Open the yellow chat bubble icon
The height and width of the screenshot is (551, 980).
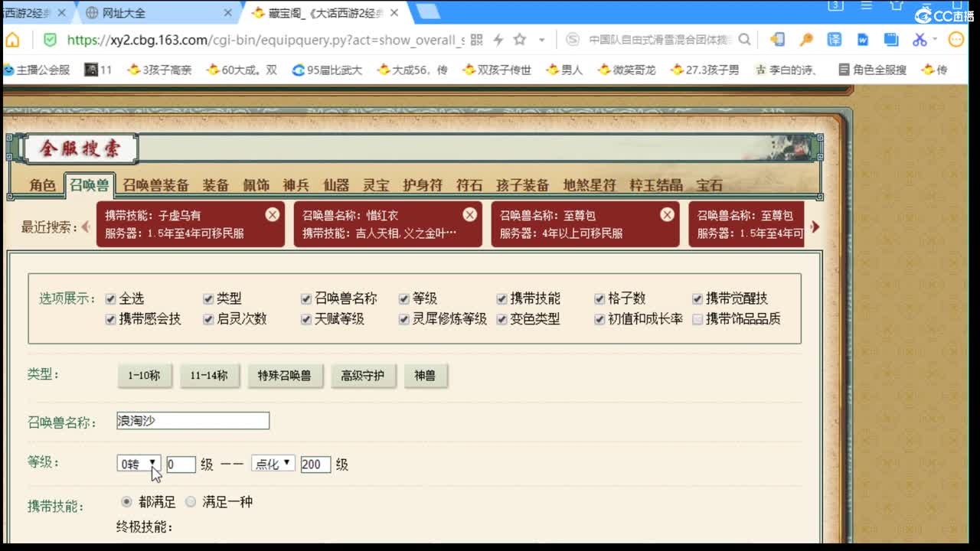click(x=957, y=40)
